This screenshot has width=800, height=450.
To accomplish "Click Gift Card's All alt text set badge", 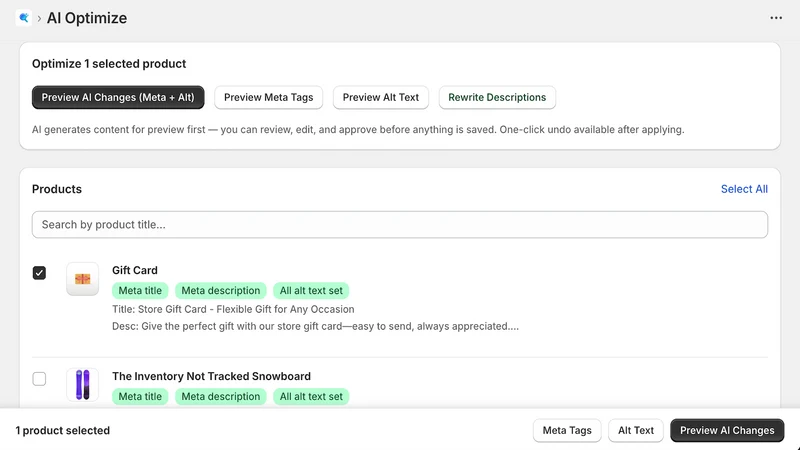I will pos(311,291).
